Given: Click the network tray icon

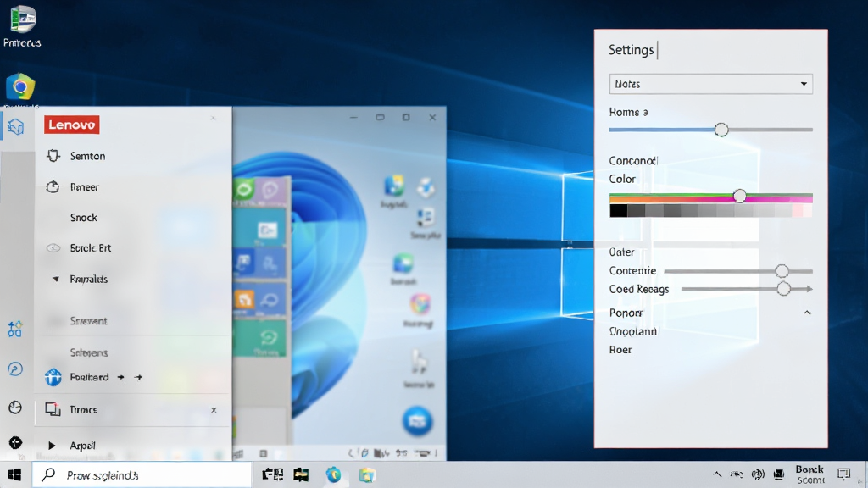Looking at the screenshot, I should tap(737, 474).
